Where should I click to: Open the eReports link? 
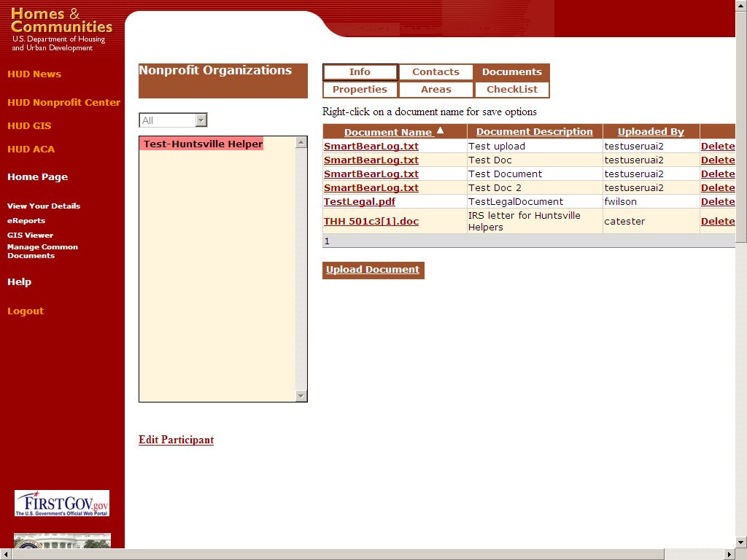tap(26, 220)
